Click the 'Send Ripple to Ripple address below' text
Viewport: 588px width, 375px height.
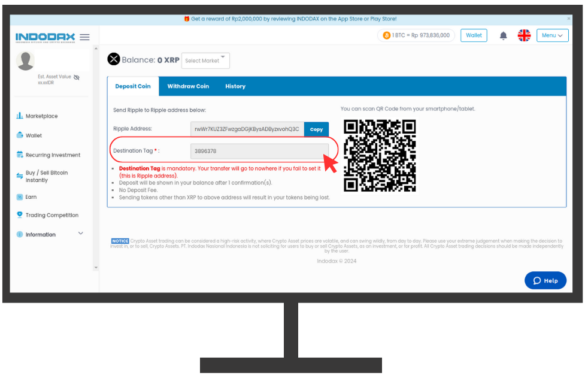click(x=159, y=110)
